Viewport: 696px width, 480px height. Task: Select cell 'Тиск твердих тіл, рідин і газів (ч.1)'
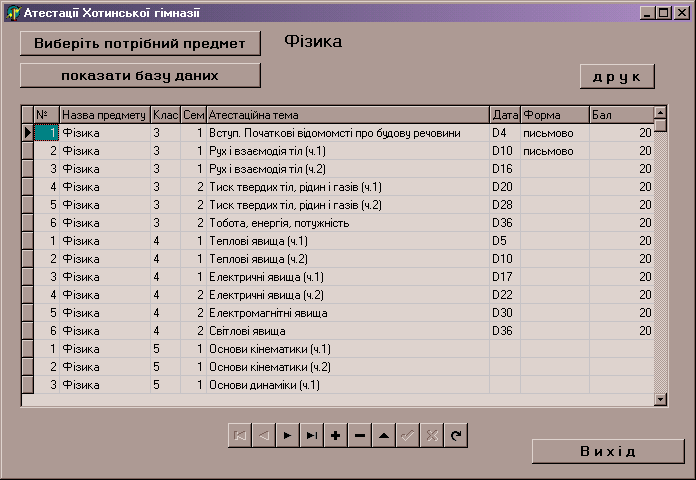pos(348,187)
